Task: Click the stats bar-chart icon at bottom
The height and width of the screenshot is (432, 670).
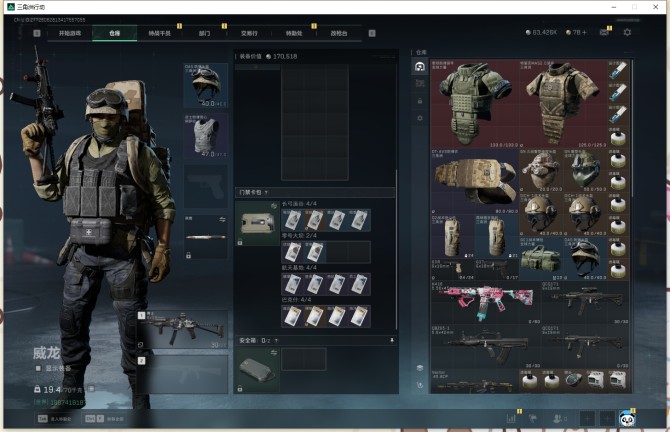Action: (x=511, y=419)
